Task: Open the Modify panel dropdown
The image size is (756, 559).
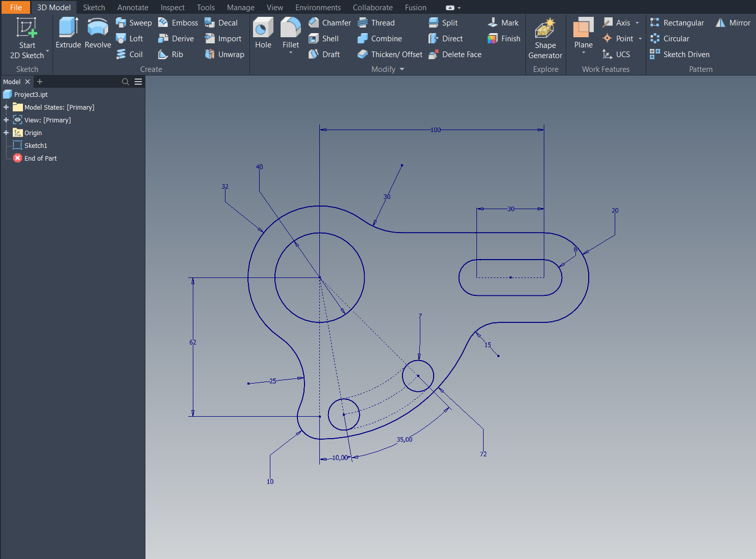Action: pos(402,69)
